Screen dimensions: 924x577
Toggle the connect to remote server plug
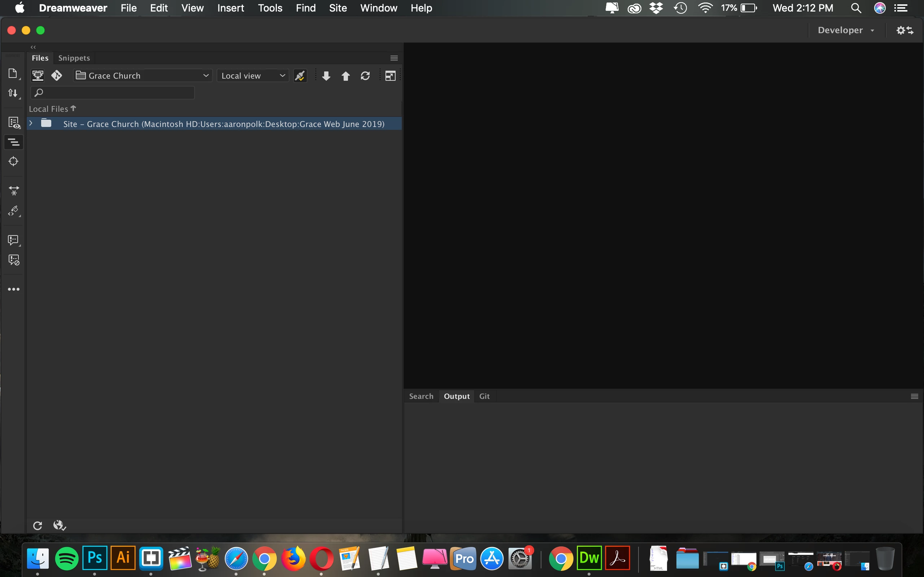point(300,76)
